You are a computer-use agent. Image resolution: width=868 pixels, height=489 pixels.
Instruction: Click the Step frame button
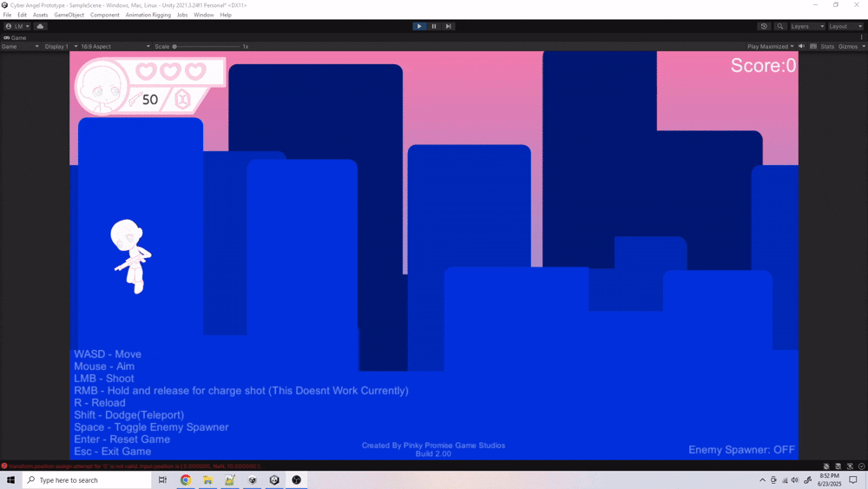pyautogui.click(x=449, y=26)
